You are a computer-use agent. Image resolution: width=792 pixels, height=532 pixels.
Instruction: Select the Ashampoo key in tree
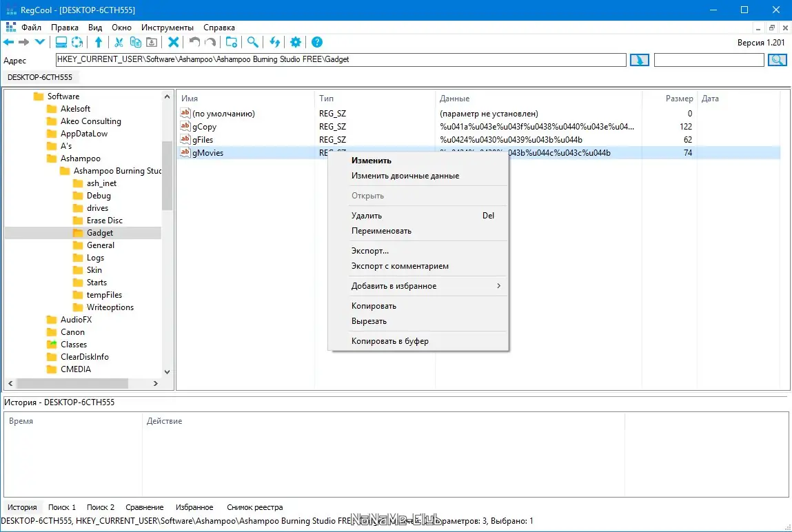pyautogui.click(x=81, y=158)
